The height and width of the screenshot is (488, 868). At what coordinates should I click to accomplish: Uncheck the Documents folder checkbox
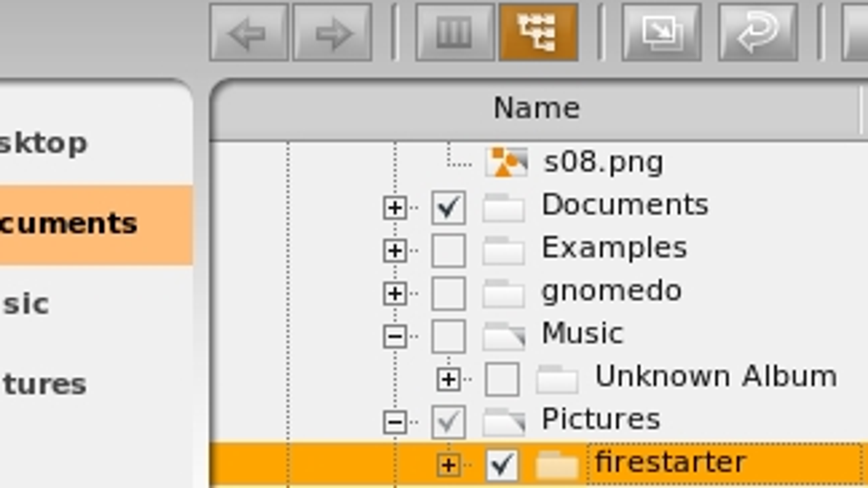coord(448,207)
